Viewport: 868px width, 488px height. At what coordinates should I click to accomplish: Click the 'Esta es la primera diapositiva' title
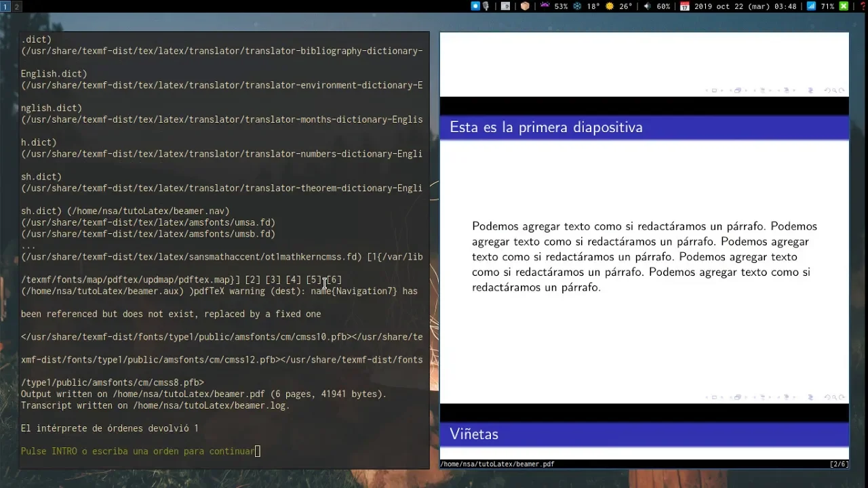[x=546, y=127]
